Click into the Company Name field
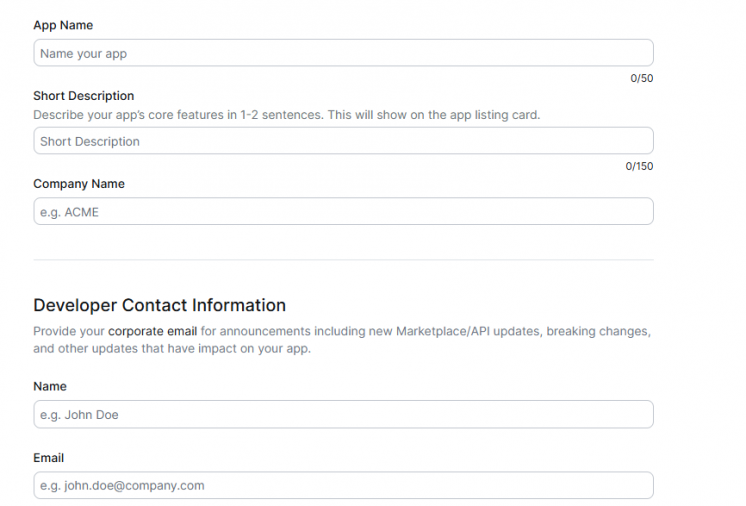This screenshot has height=506, width=746. tap(343, 211)
